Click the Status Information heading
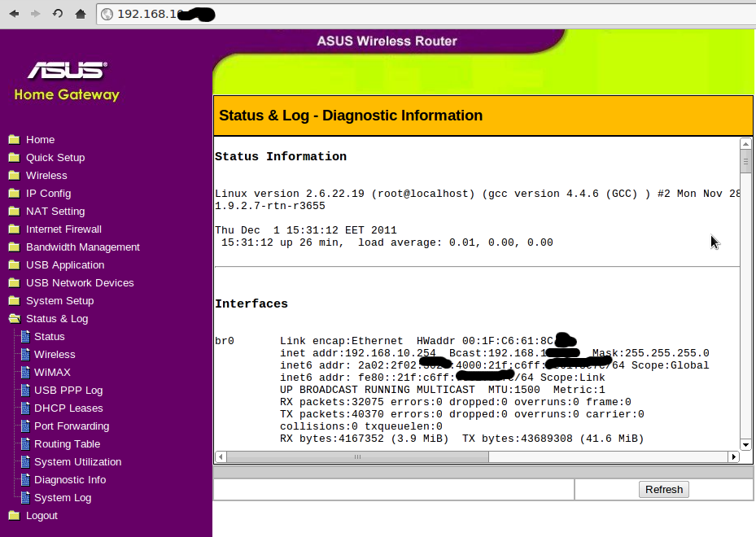This screenshot has width=756, height=537. click(281, 157)
